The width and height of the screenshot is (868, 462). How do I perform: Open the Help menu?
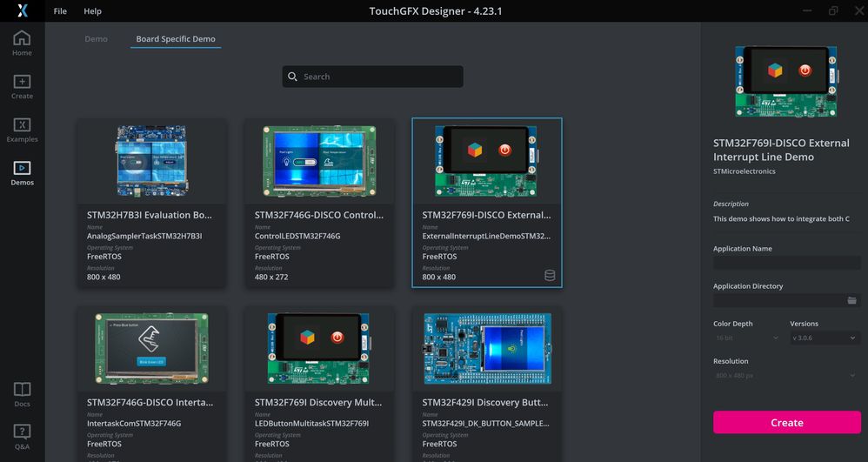coord(92,11)
